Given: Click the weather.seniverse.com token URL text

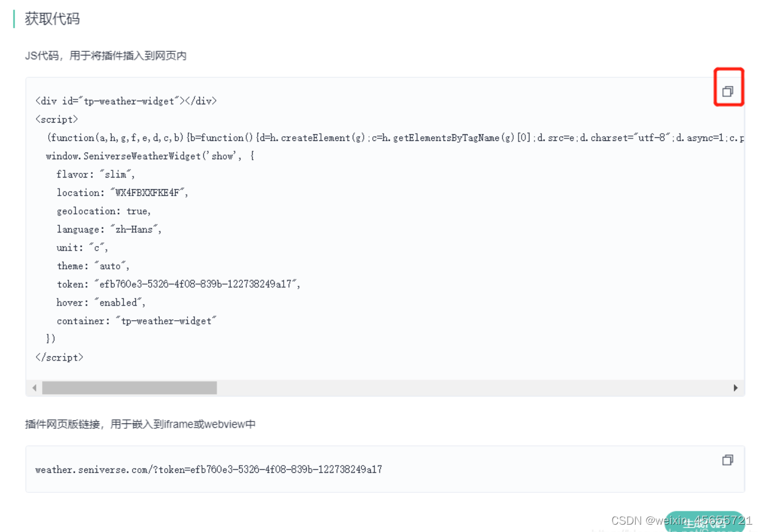Looking at the screenshot, I should point(209,469).
